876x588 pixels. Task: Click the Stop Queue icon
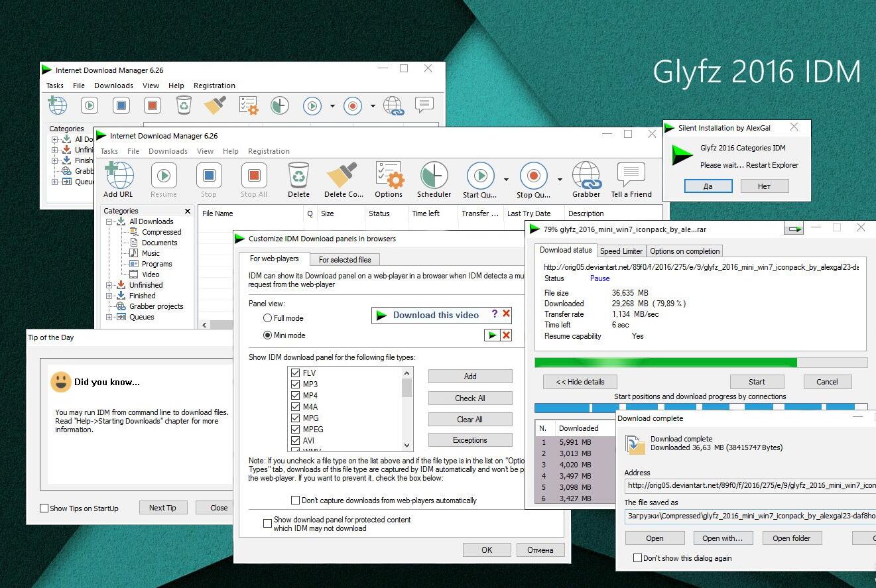[x=533, y=176]
